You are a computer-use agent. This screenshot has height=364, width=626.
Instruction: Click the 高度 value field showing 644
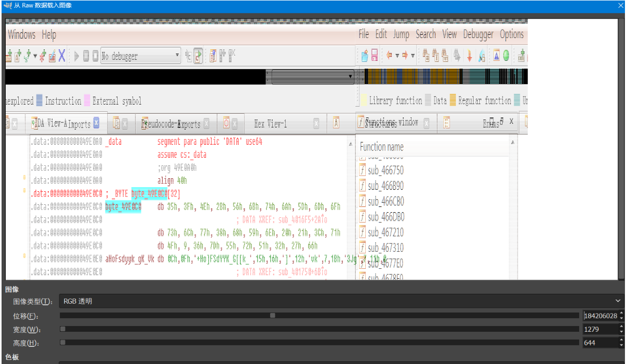coord(601,343)
